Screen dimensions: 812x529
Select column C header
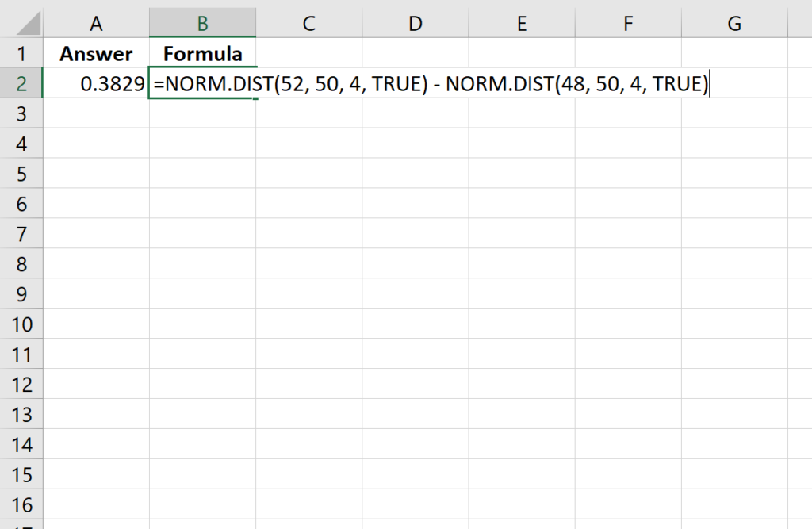pos(308,23)
